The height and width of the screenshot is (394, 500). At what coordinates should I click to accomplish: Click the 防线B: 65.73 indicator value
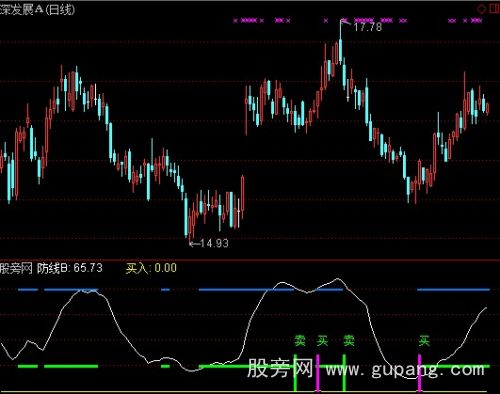tap(70, 268)
